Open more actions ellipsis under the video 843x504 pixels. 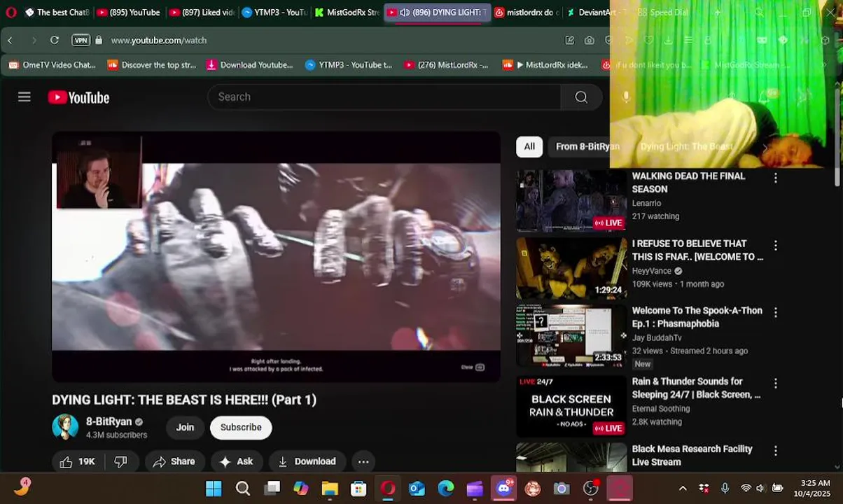[x=363, y=461]
